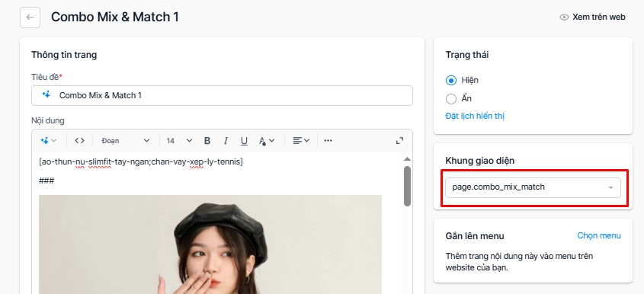
Task: Click the Xem trên web link
Action: tap(599, 18)
